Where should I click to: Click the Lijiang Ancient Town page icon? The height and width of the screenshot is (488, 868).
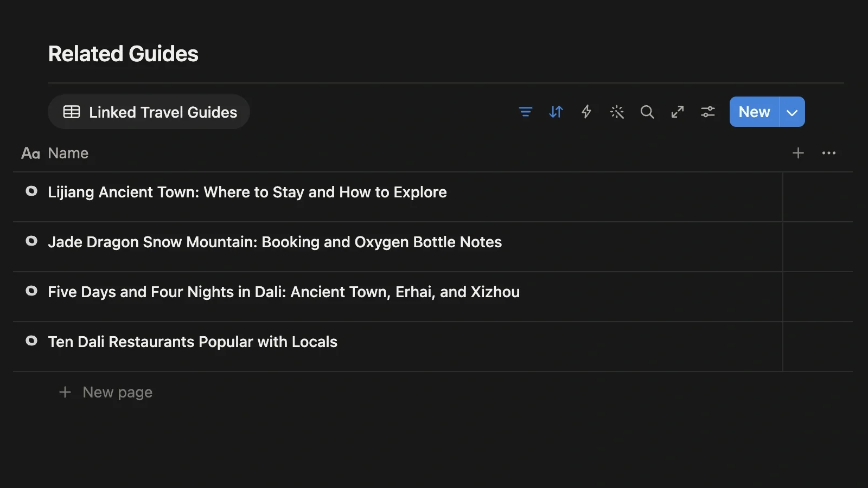point(31,191)
